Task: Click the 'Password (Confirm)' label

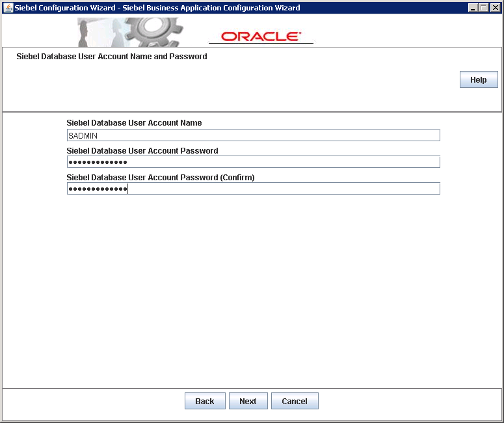Action: point(161,177)
